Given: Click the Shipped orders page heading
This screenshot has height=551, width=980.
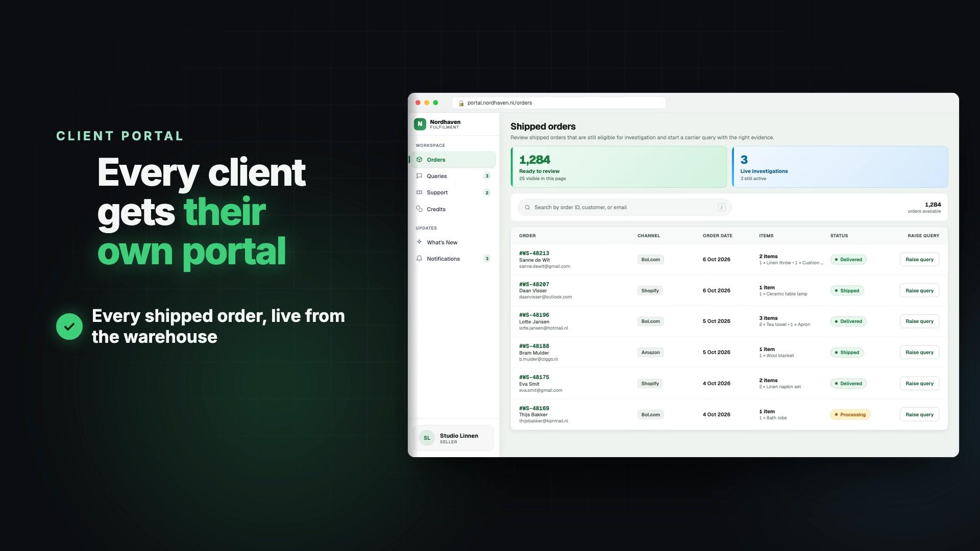Looking at the screenshot, I should tap(543, 127).
